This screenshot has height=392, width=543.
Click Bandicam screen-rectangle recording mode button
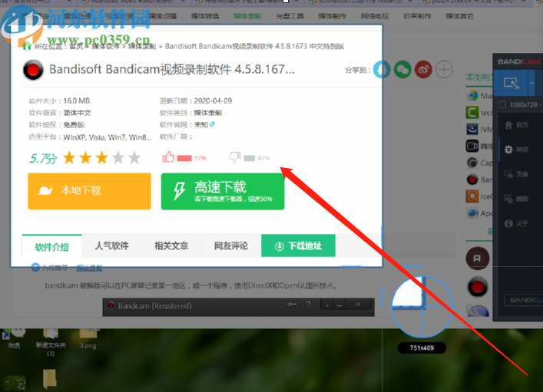(x=511, y=83)
